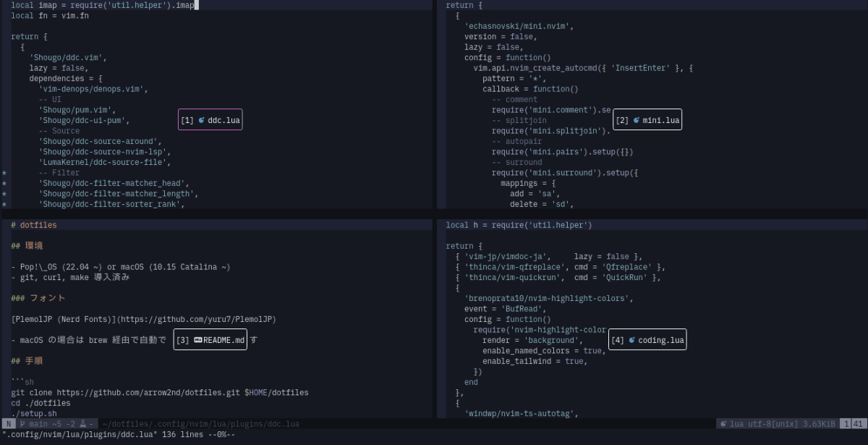868x445 pixels.
Task: Click the flask icon in the statusline
Action: [83, 424]
